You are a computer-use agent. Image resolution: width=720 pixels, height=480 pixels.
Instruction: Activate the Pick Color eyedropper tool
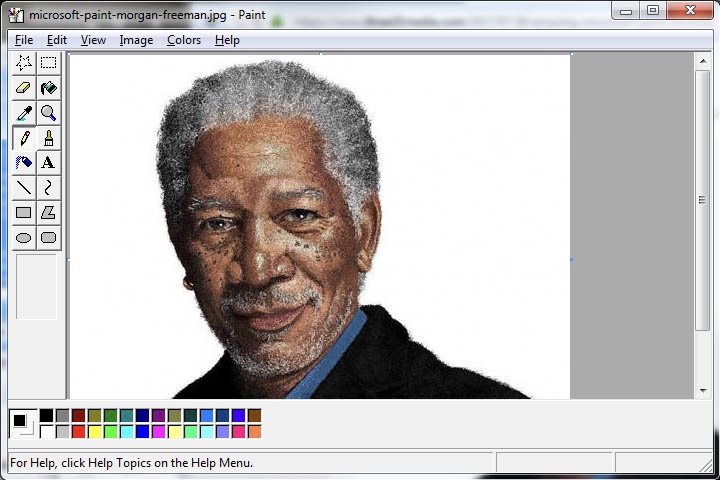(24, 113)
